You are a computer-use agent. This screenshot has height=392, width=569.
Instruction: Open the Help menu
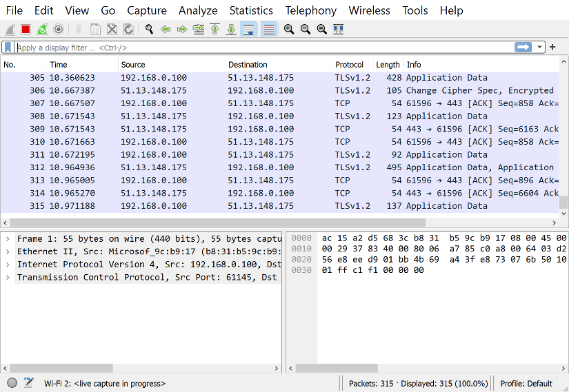(452, 10)
